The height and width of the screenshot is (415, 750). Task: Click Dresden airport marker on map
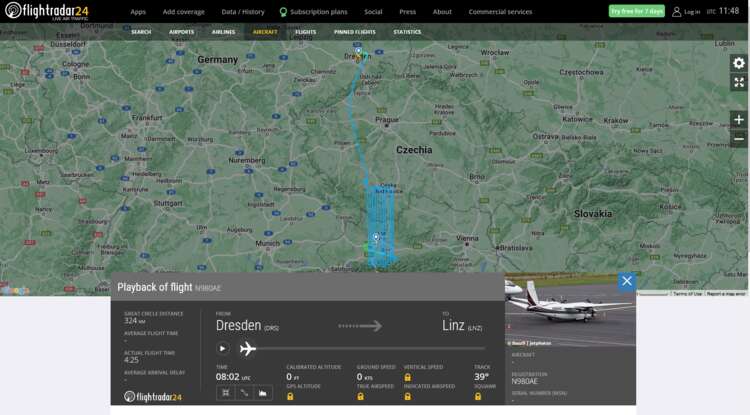(358, 51)
